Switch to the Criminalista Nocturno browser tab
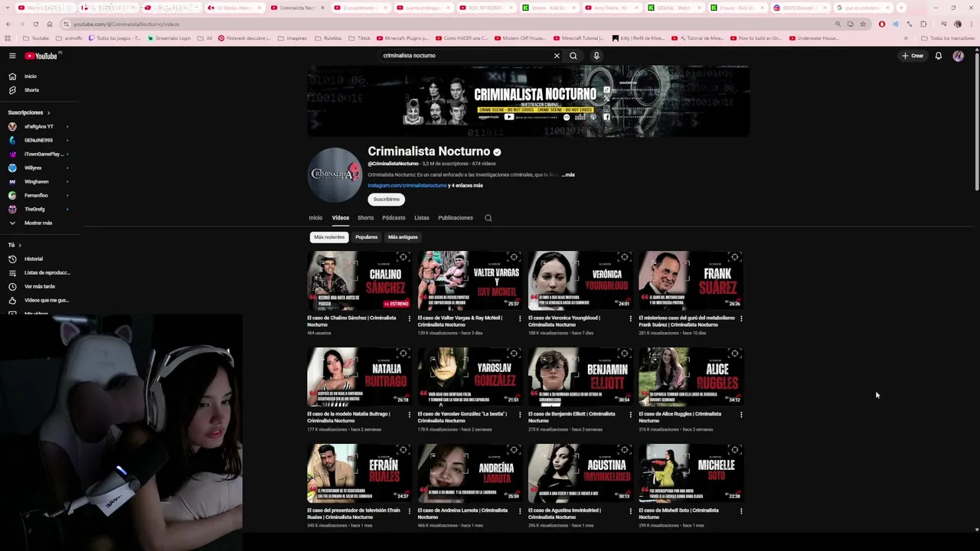Viewport: 980px width, 551px height. tap(296, 8)
